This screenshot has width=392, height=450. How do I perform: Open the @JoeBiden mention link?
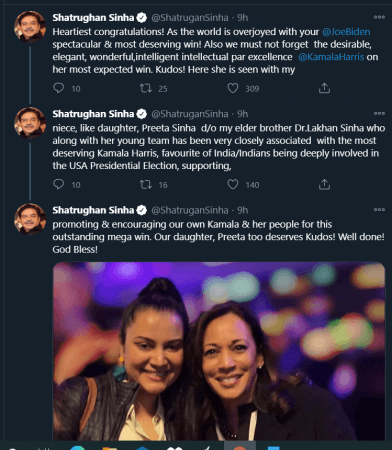coord(346,32)
